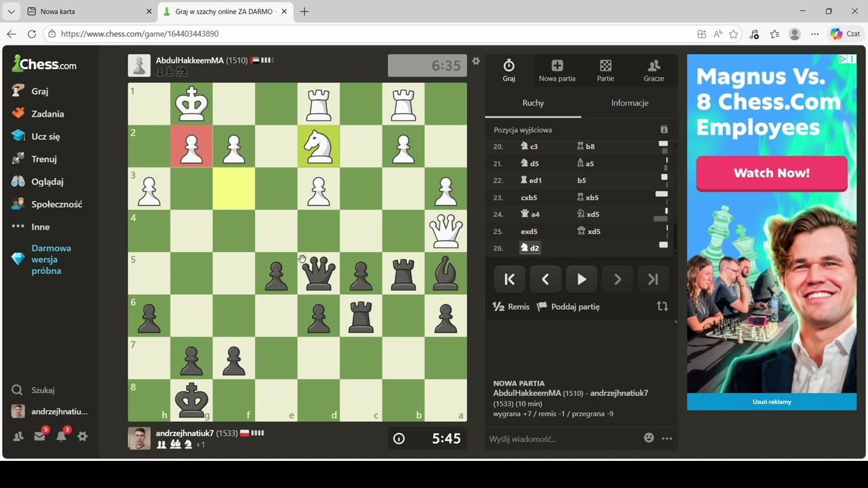Screen dimensions: 868x488
Task: Open friends icon at sidebar bottom
Action: pyautogui.click(x=18, y=436)
